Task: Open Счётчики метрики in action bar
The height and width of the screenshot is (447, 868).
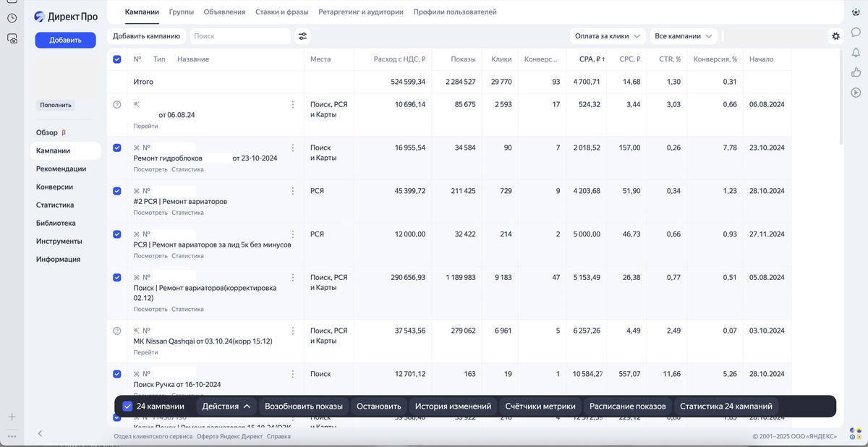Action: coord(540,406)
